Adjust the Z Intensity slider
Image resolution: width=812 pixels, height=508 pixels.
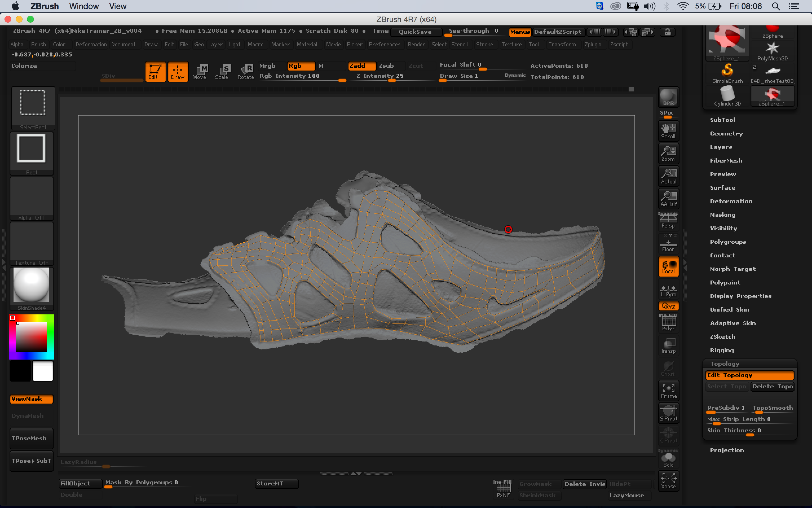coord(392,76)
